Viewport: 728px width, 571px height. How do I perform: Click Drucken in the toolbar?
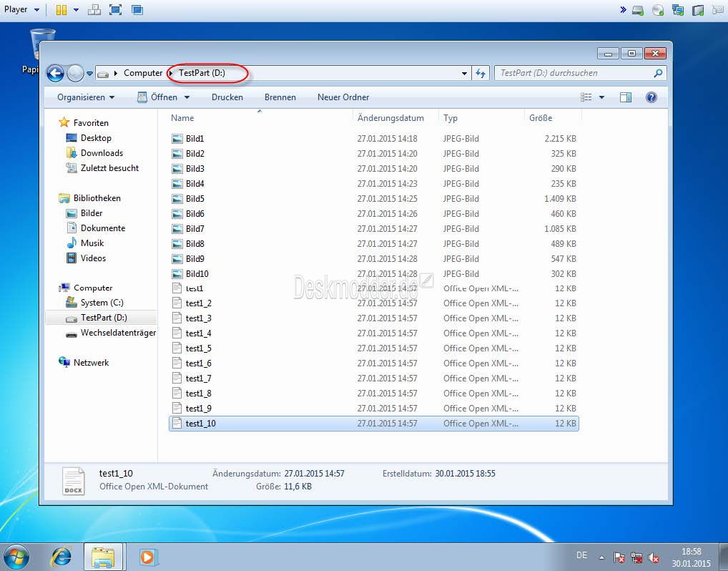[x=227, y=97]
